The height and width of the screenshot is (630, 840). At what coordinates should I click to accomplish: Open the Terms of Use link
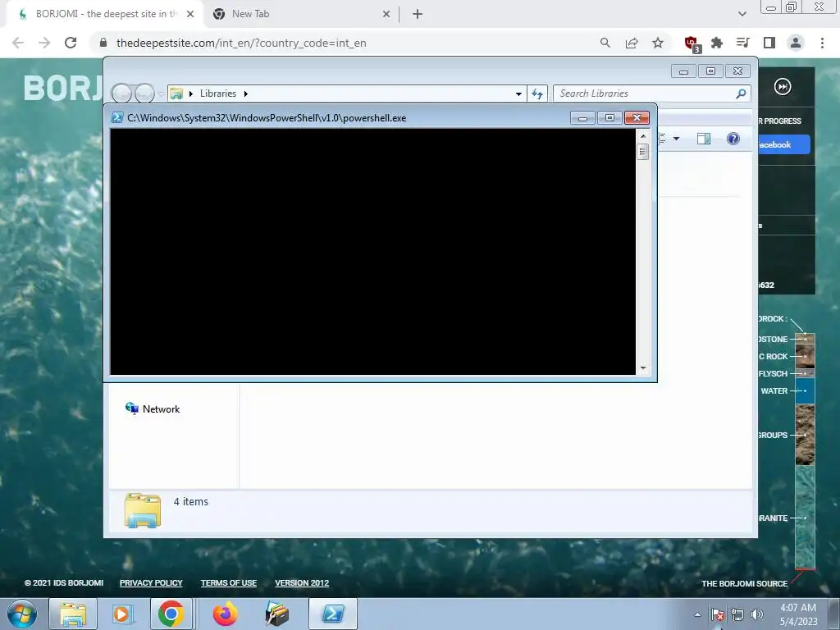coord(229,583)
